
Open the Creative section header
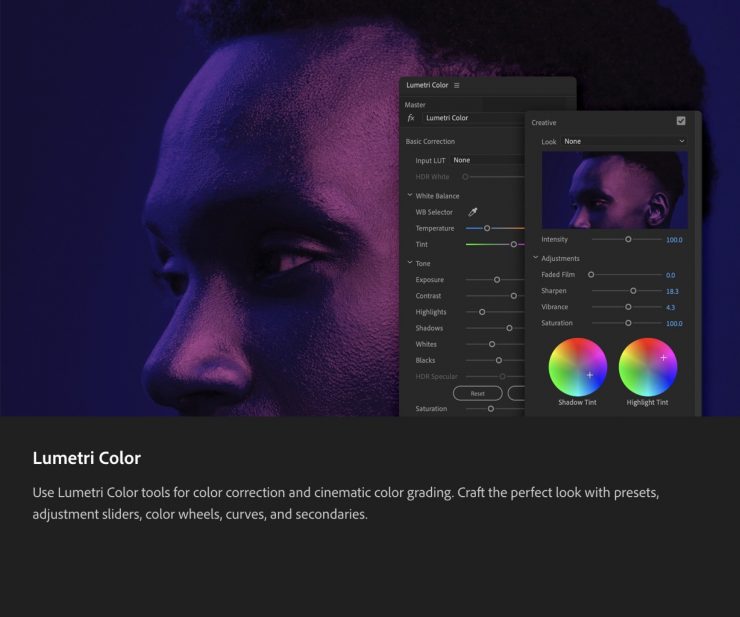pos(544,122)
